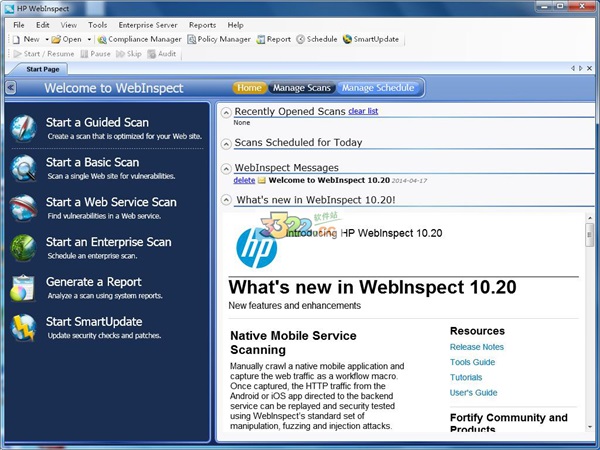Viewport: 600px width, 450px height.
Task: Run SmartUpdate from the toolbar
Action: point(370,39)
